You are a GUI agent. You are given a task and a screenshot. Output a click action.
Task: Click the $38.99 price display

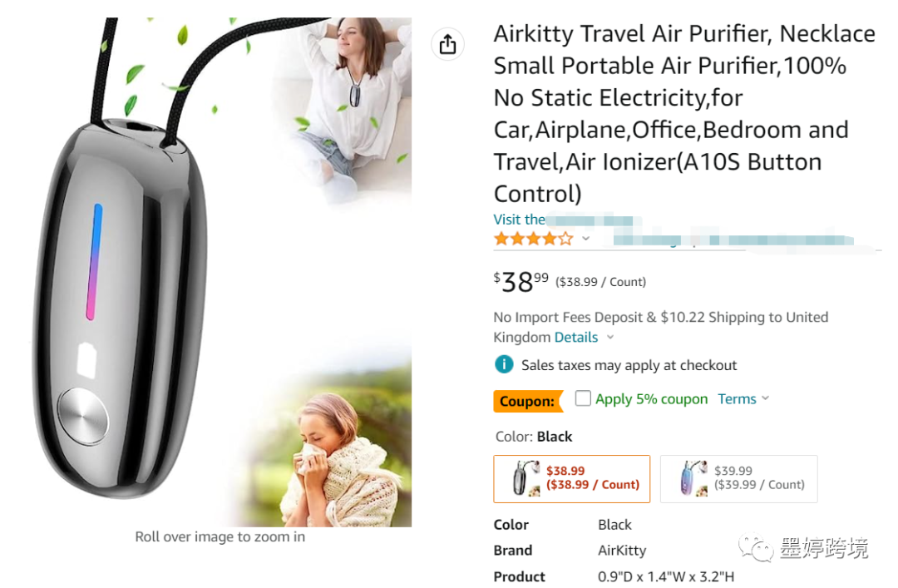point(521,281)
